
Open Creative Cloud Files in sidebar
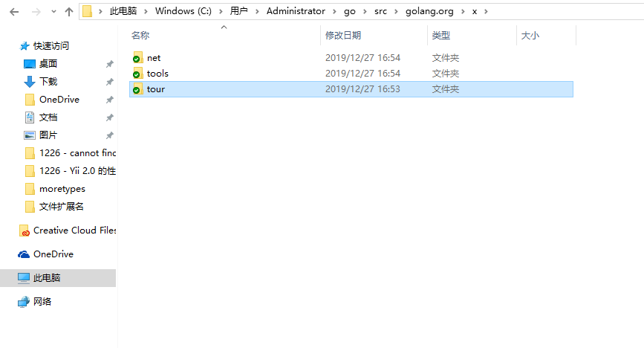tap(75, 231)
